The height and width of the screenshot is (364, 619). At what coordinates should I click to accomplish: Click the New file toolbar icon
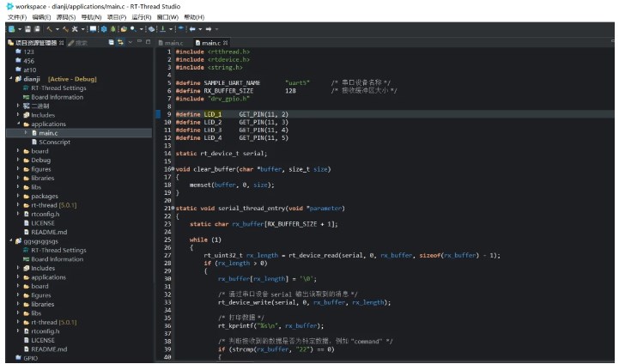pos(12,29)
